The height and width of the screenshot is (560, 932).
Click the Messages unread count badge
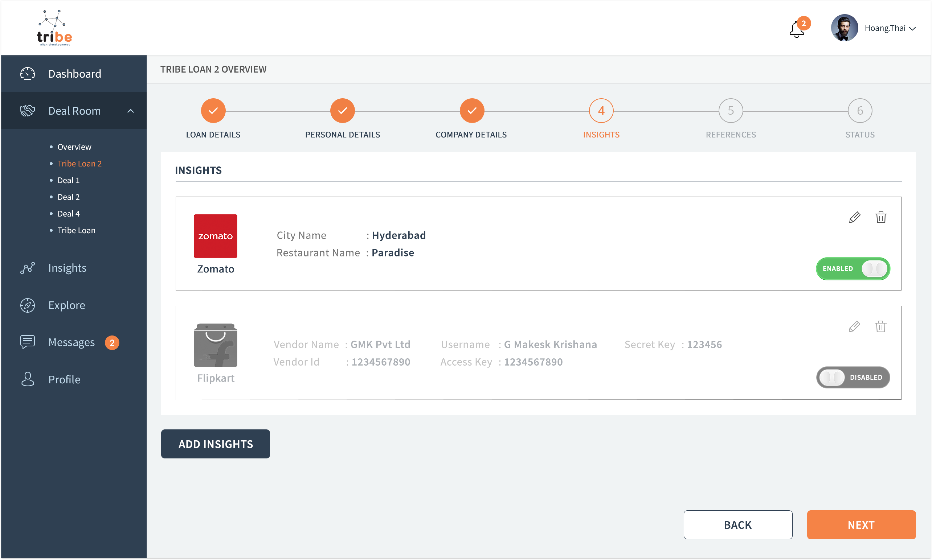pos(112,343)
